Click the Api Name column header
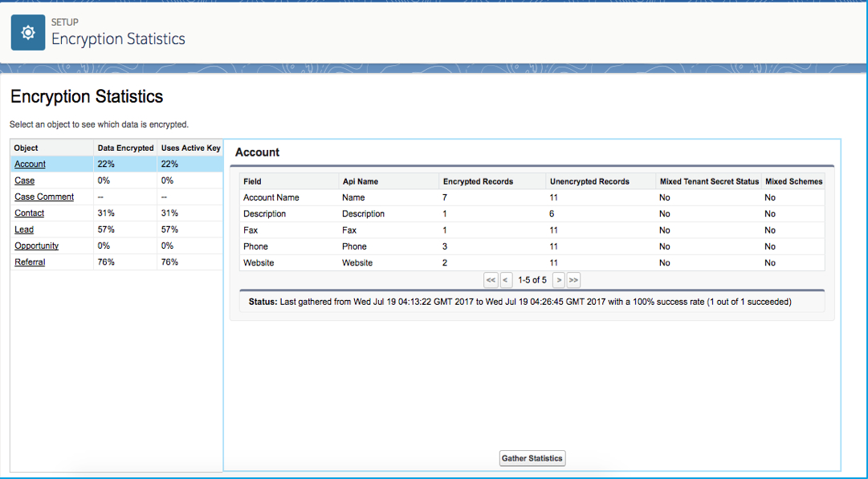Screen dimensions: 868x479 389,181
